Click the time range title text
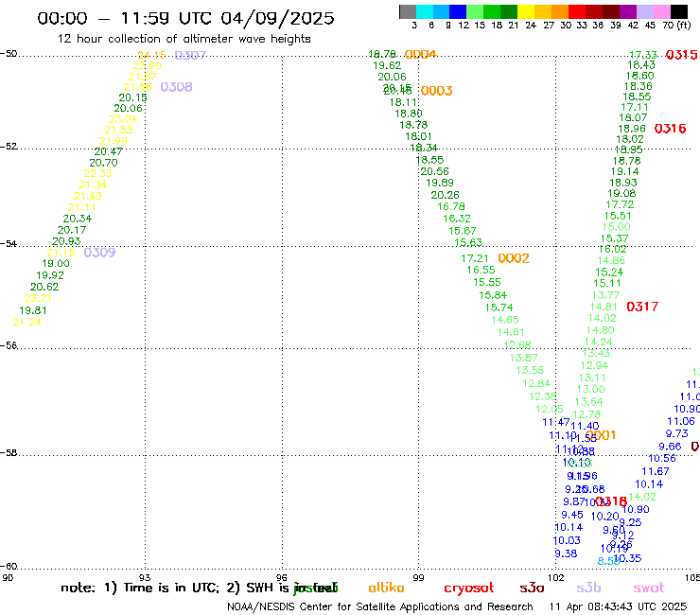The width and height of the screenshot is (700, 615). click(185, 18)
